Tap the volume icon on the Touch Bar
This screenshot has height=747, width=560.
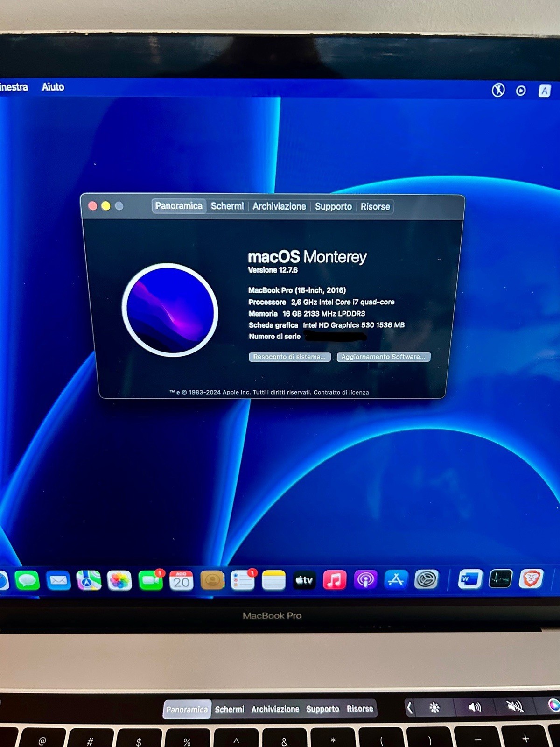click(475, 707)
